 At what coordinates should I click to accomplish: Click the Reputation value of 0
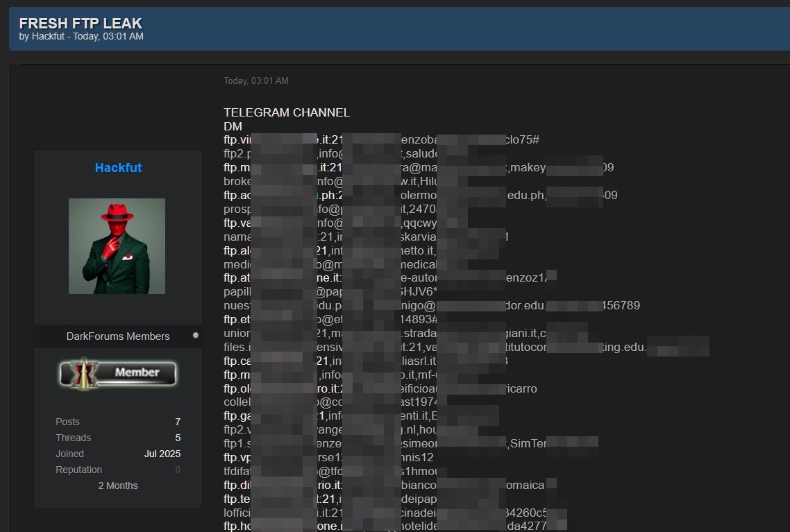(178, 470)
